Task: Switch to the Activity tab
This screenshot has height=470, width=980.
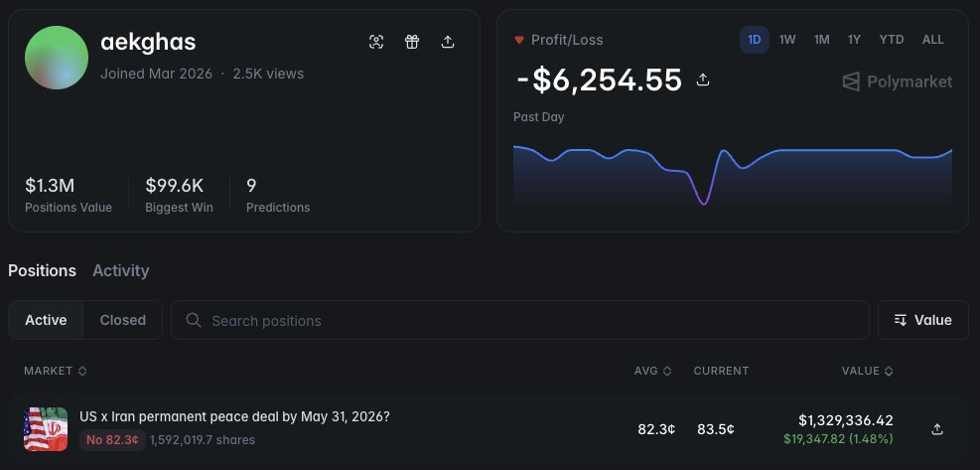Action: point(120,271)
